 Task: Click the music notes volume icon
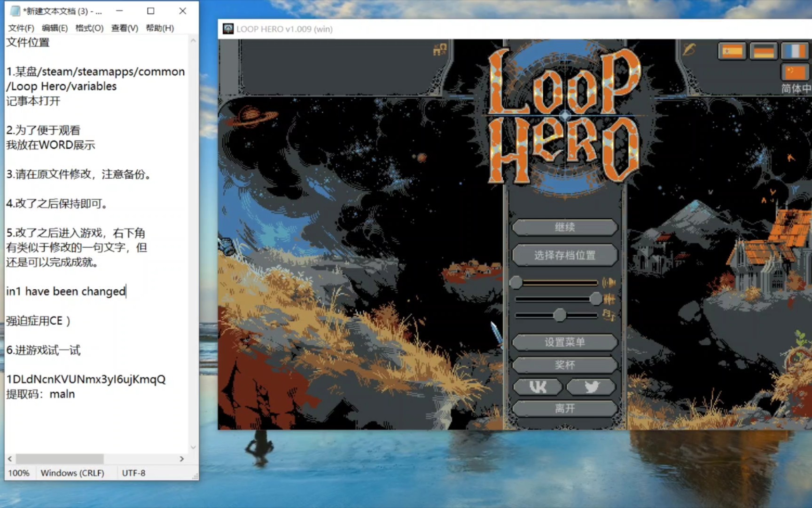point(609,315)
